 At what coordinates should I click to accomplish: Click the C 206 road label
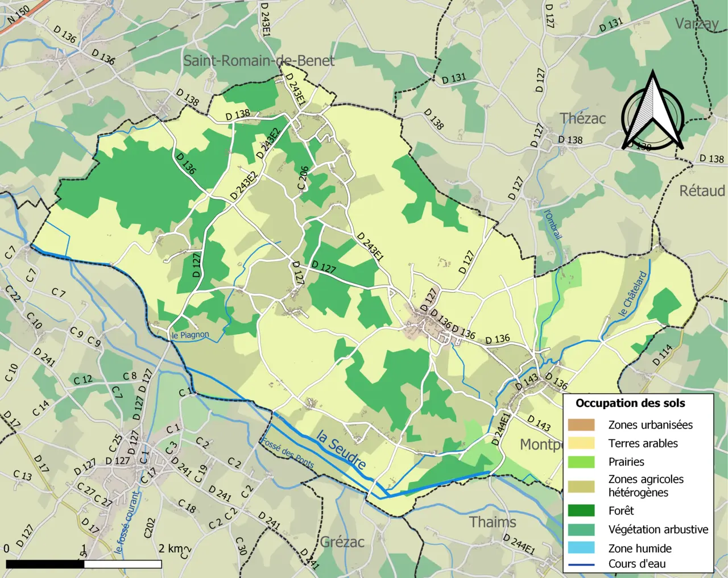[x=303, y=178]
